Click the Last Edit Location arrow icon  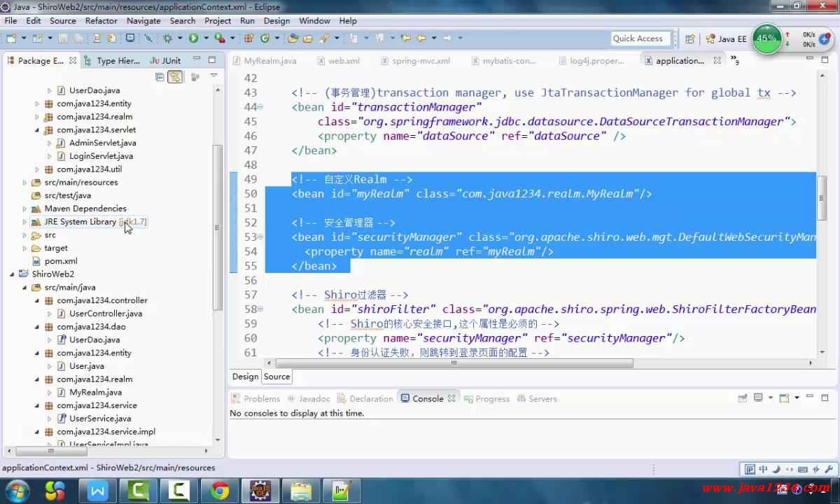pos(405,38)
